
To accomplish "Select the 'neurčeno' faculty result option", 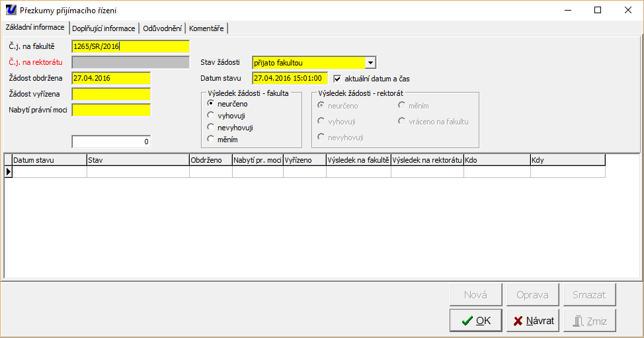I will 211,104.
